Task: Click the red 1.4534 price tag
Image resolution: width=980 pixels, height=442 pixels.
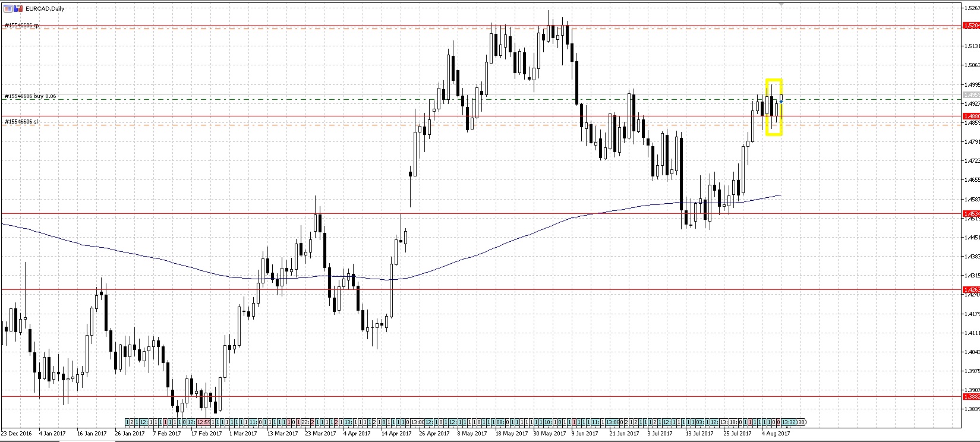Action: pos(971,213)
